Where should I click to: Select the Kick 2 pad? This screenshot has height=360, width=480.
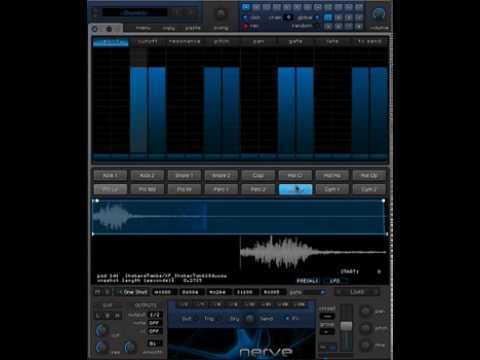point(147,175)
